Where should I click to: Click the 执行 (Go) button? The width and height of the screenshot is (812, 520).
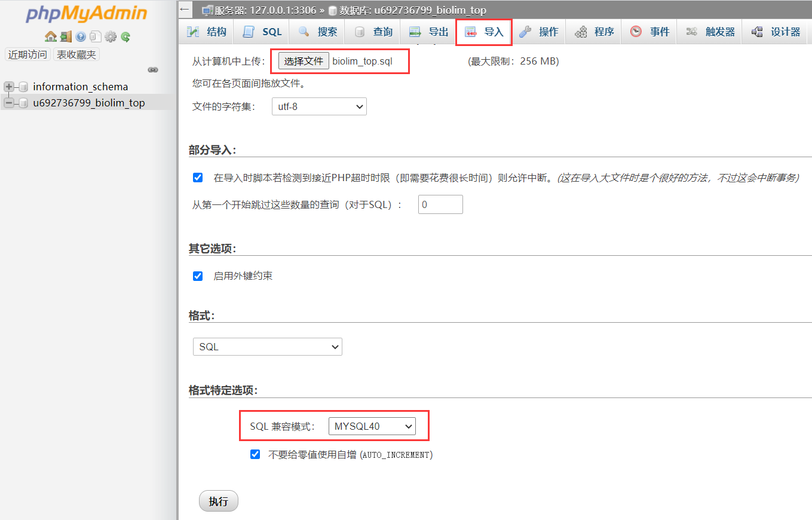pos(219,501)
